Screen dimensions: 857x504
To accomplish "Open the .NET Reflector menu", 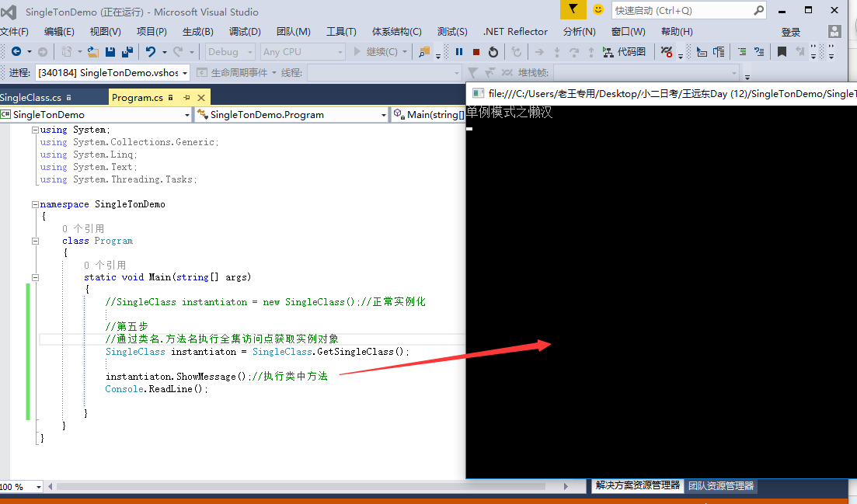I will (x=515, y=32).
